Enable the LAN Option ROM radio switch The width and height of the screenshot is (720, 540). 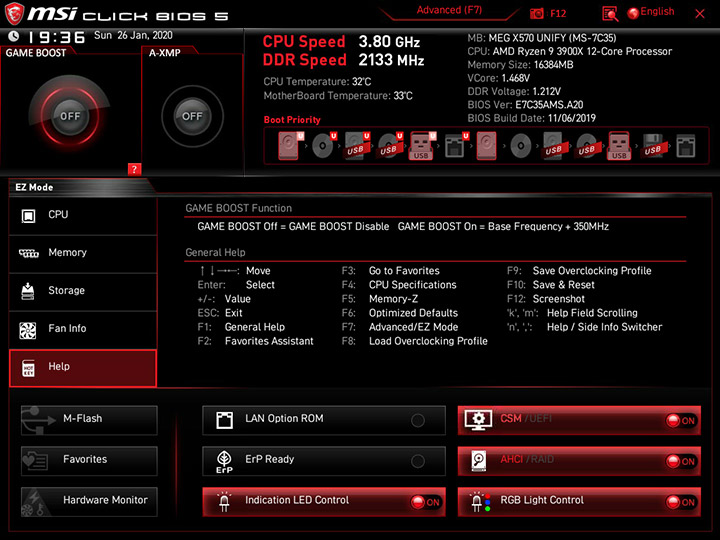pyautogui.click(x=418, y=420)
